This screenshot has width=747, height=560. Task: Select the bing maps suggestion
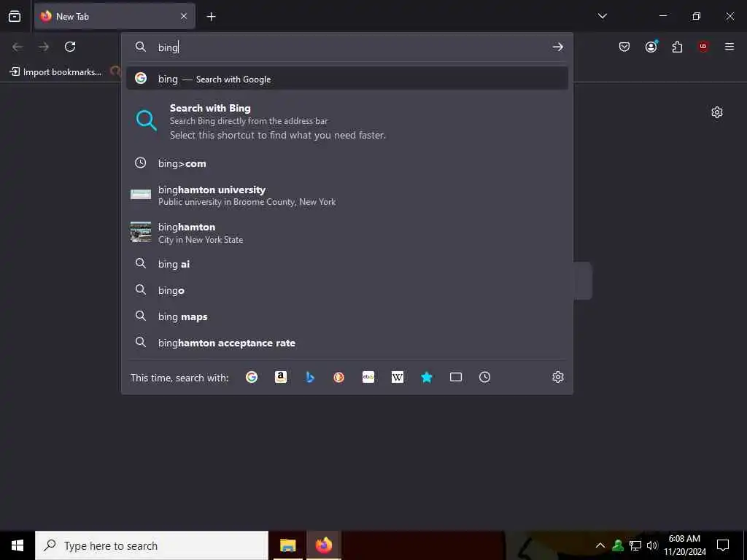pyautogui.click(x=347, y=316)
